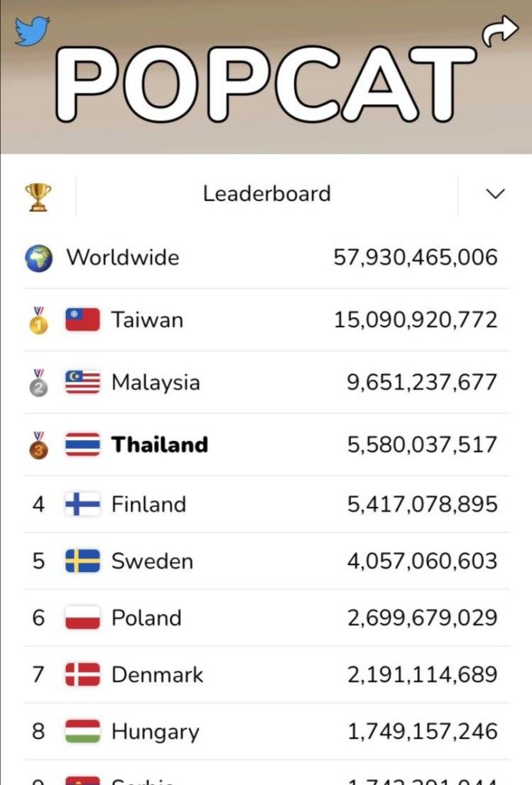532x785 pixels.
Task: Click the Leaderboard header label
Action: [267, 194]
